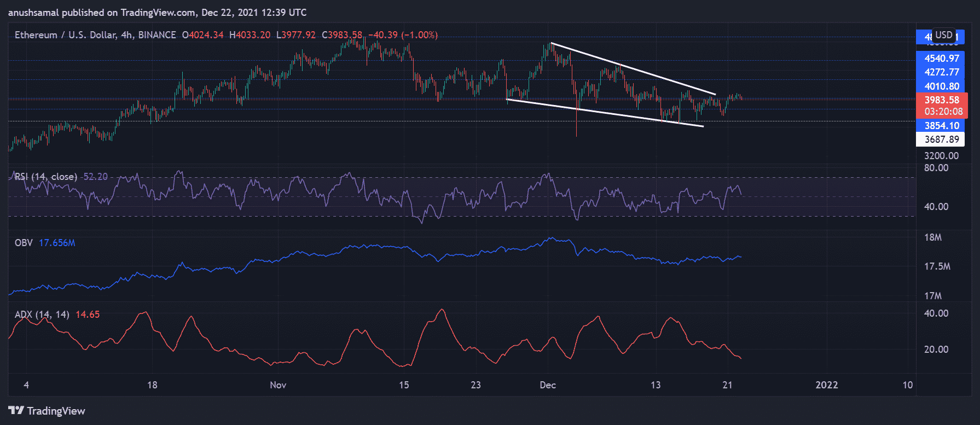The width and height of the screenshot is (980, 425).
Task: Select the white 3687.89 price label
Action: tap(941, 139)
